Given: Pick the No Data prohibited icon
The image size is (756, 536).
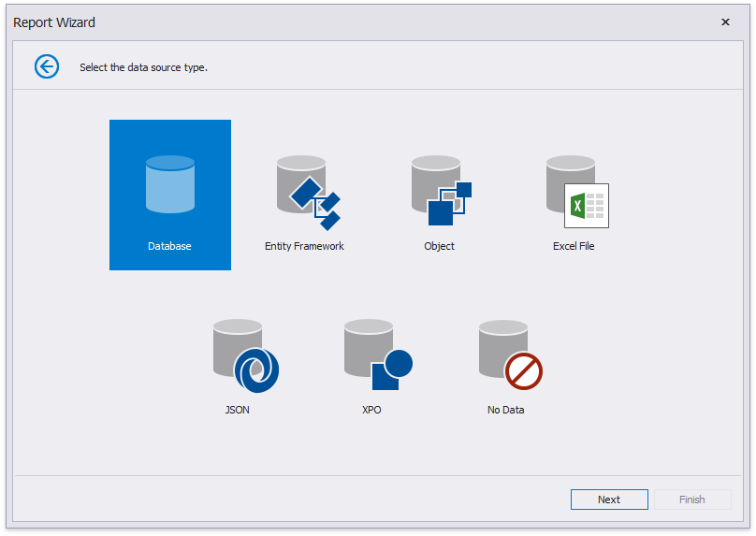Looking at the screenshot, I should coord(508,355).
